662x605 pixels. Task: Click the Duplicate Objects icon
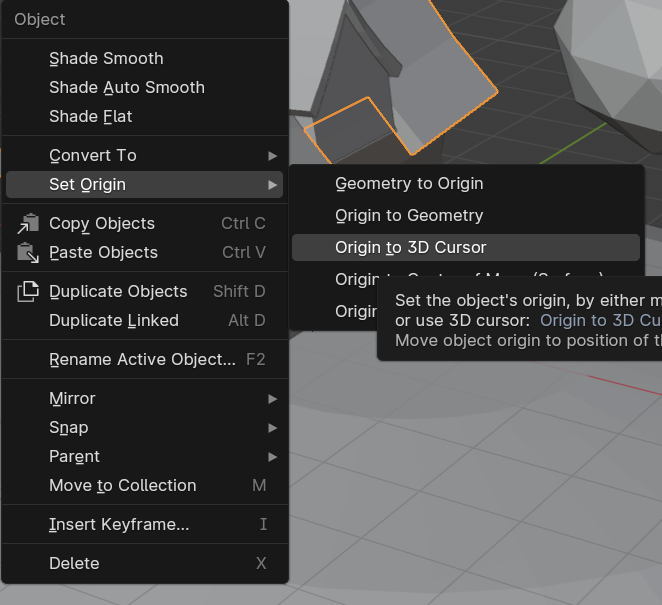[28, 291]
